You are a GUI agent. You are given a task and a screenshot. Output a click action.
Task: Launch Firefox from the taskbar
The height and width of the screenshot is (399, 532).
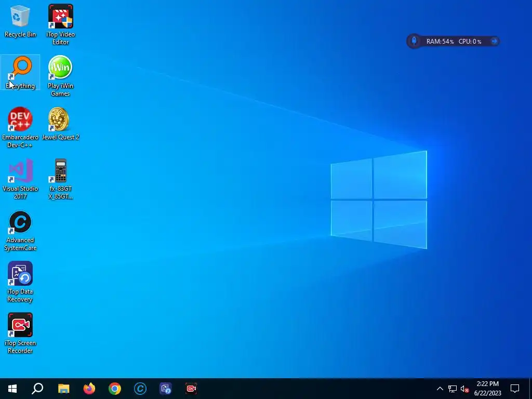point(89,389)
